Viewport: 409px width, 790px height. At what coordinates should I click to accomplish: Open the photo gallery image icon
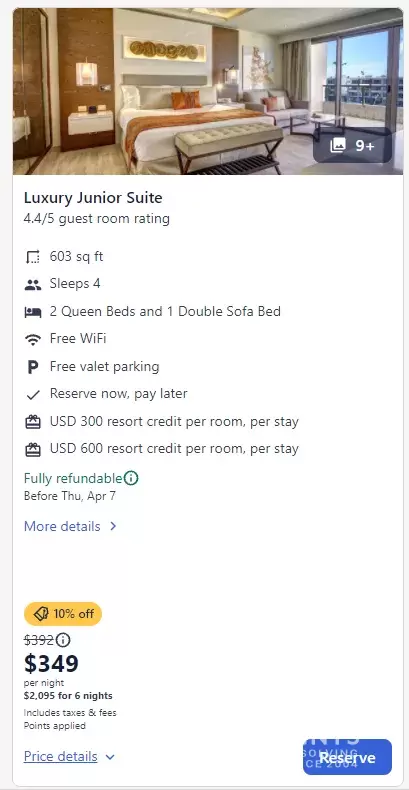(x=337, y=146)
